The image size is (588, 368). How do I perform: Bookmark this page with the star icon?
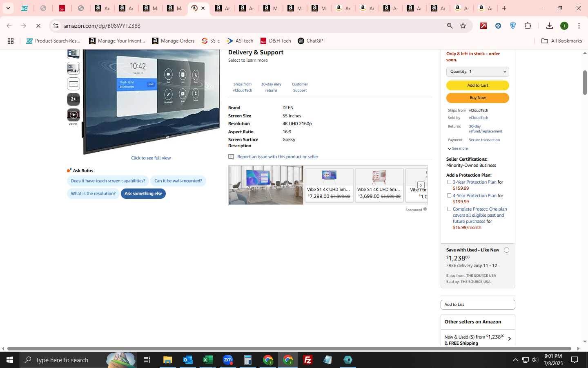(x=463, y=26)
